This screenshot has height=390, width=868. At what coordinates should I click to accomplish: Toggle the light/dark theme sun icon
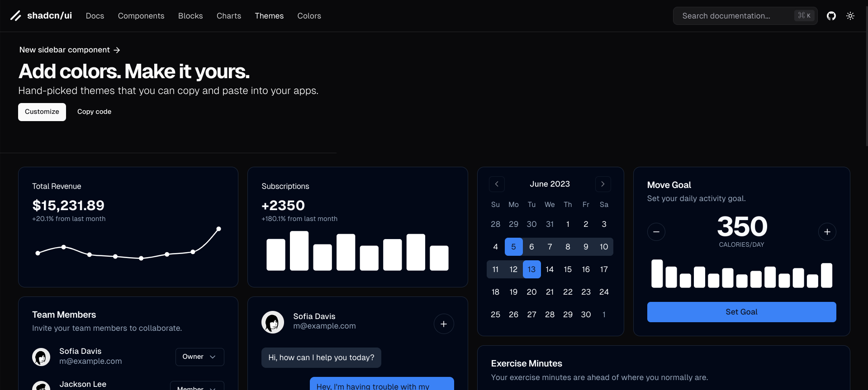pyautogui.click(x=850, y=16)
